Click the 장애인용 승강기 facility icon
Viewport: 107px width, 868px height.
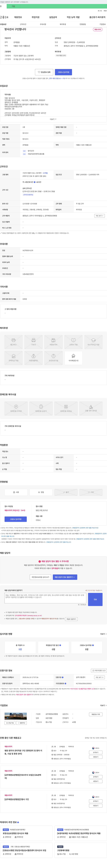[41, 408]
